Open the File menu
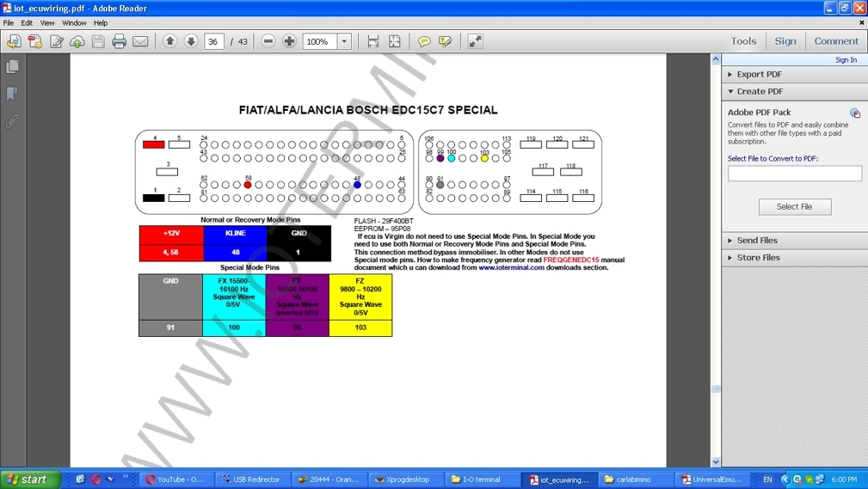868x489 pixels. tap(9, 23)
